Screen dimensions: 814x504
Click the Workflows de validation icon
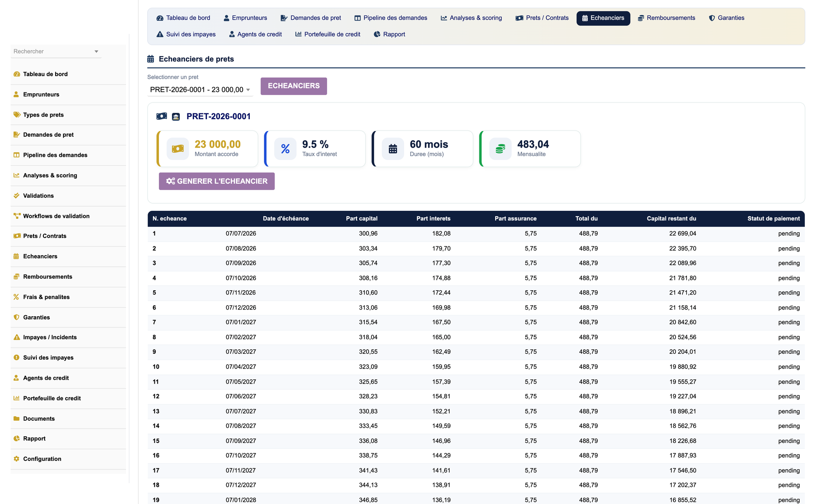coord(17,216)
